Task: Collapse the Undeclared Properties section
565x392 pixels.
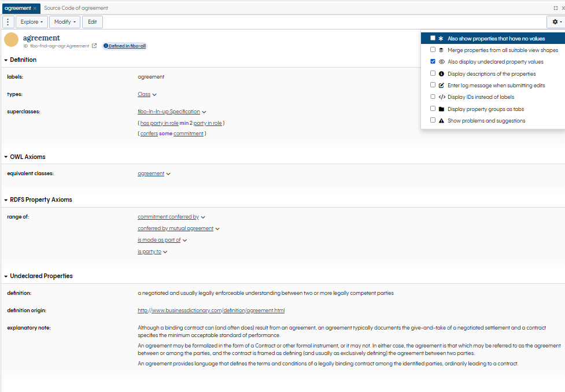Action: (x=6, y=276)
